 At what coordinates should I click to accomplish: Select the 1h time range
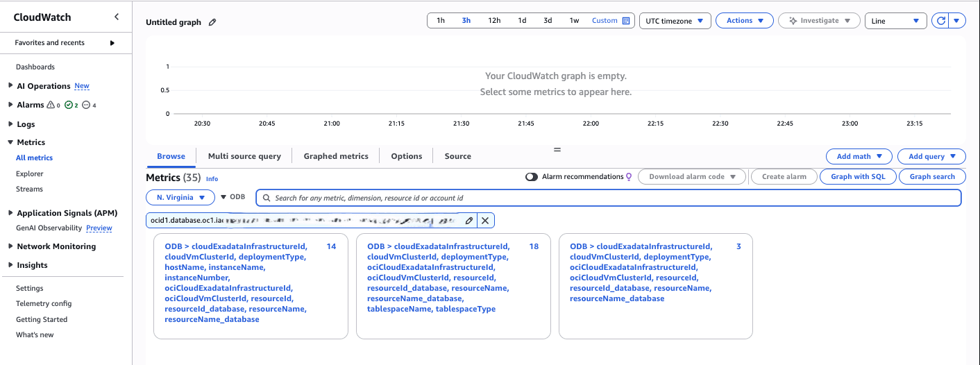(441, 21)
